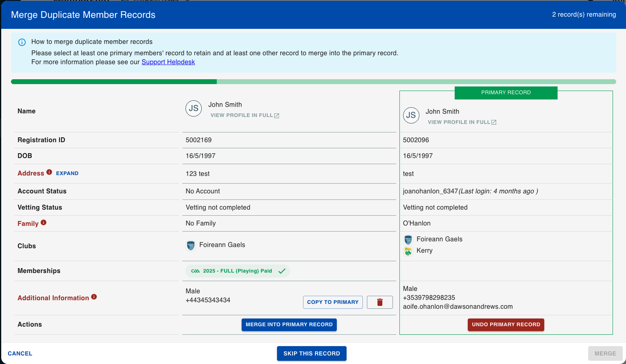The image size is (626, 364).
Task: Click the 'No Account' status text
Action: [x=203, y=191]
